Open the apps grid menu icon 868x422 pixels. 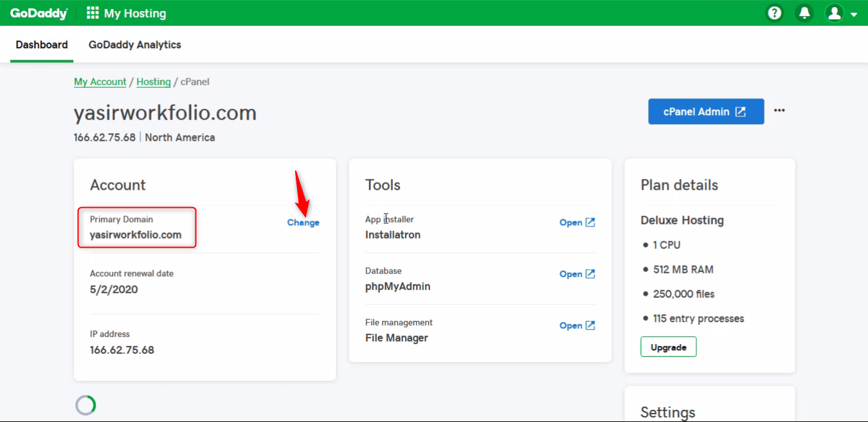(93, 13)
